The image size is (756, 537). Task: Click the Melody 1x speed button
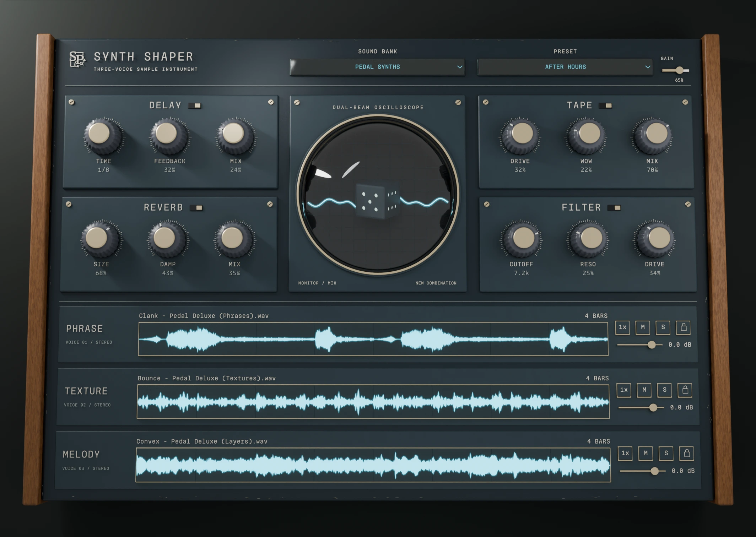(625, 453)
